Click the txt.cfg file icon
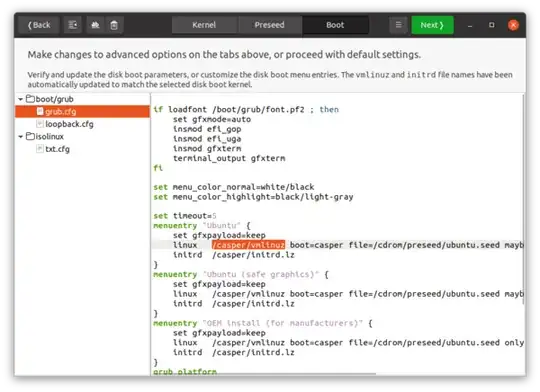The height and width of the screenshot is (392, 540). [40, 149]
